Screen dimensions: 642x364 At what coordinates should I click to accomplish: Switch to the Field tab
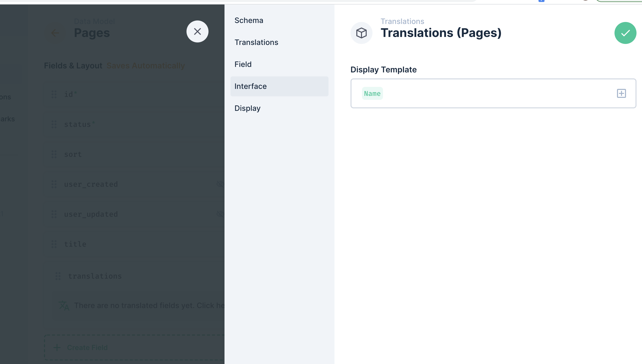pos(279,64)
